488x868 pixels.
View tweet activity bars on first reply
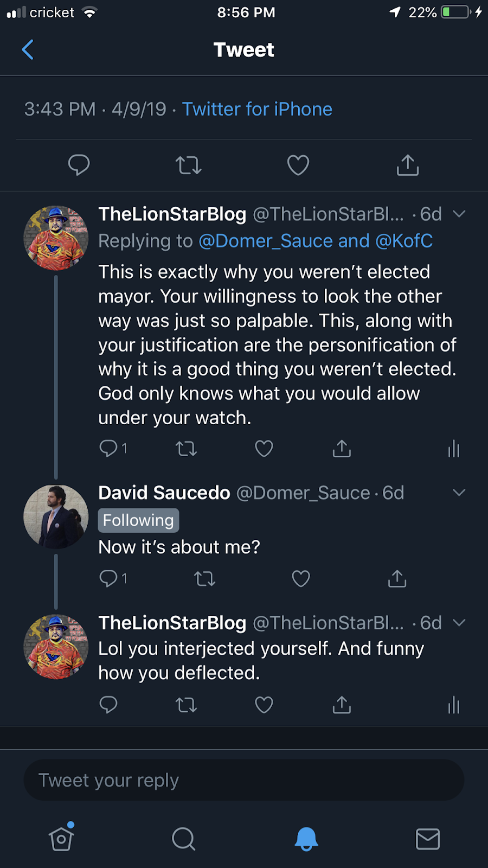pos(454,449)
